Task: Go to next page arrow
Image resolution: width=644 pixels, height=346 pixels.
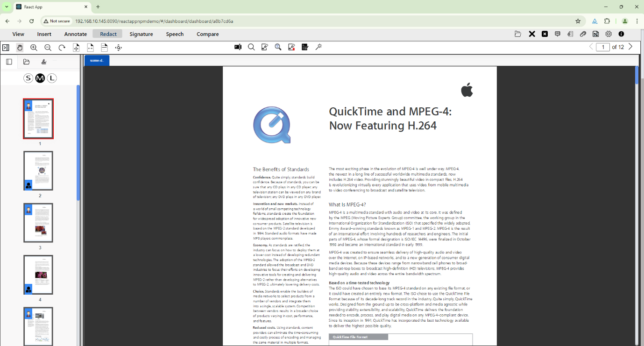Action: pyautogui.click(x=630, y=47)
